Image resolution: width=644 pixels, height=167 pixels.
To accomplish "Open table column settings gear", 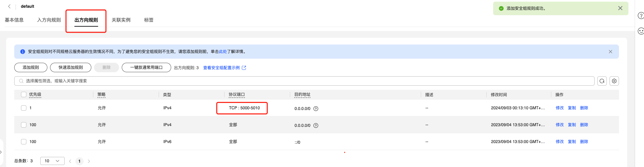I will 614,81.
